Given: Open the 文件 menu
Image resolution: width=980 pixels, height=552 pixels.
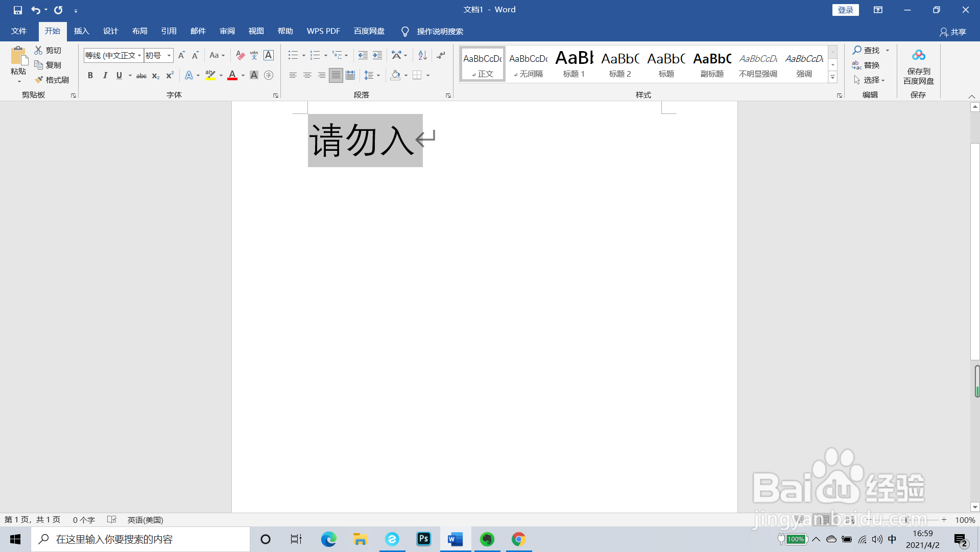Looking at the screenshot, I should click(19, 31).
